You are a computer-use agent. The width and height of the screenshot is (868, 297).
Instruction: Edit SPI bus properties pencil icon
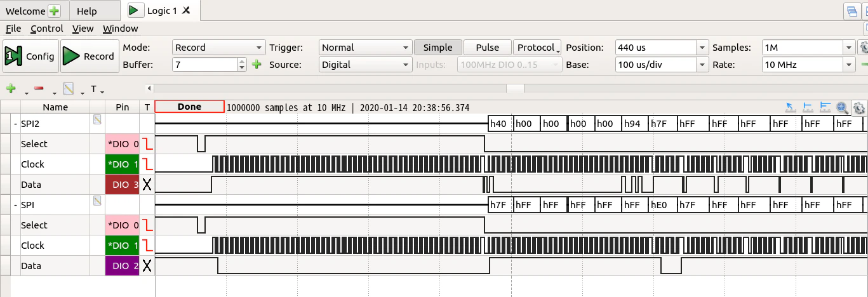(x=97, y=201)
